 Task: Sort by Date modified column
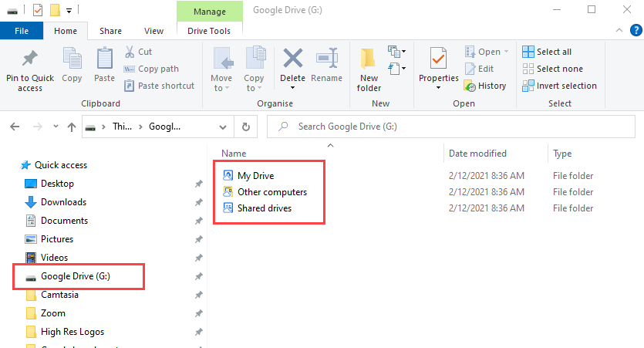pos(477,154)
